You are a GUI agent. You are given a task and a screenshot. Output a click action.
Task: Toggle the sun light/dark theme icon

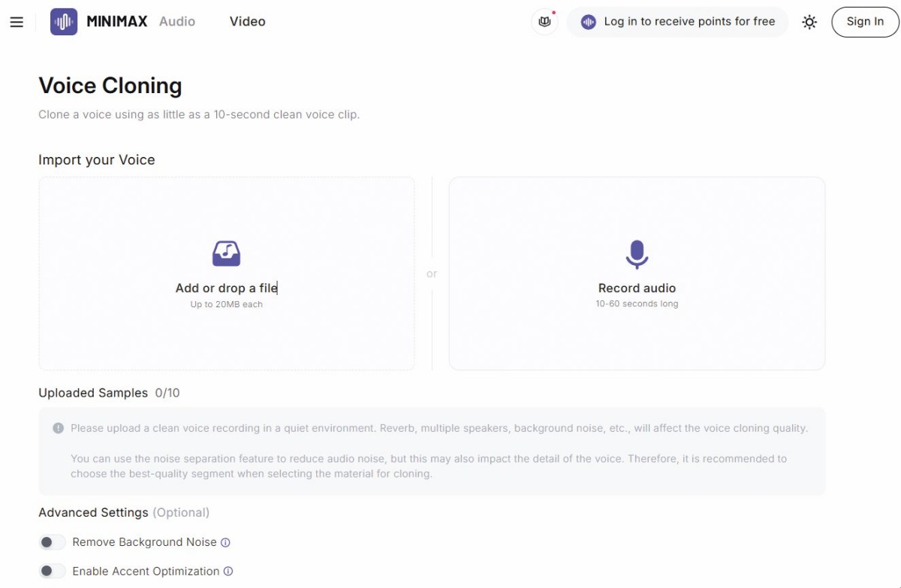tap(809, 22)
